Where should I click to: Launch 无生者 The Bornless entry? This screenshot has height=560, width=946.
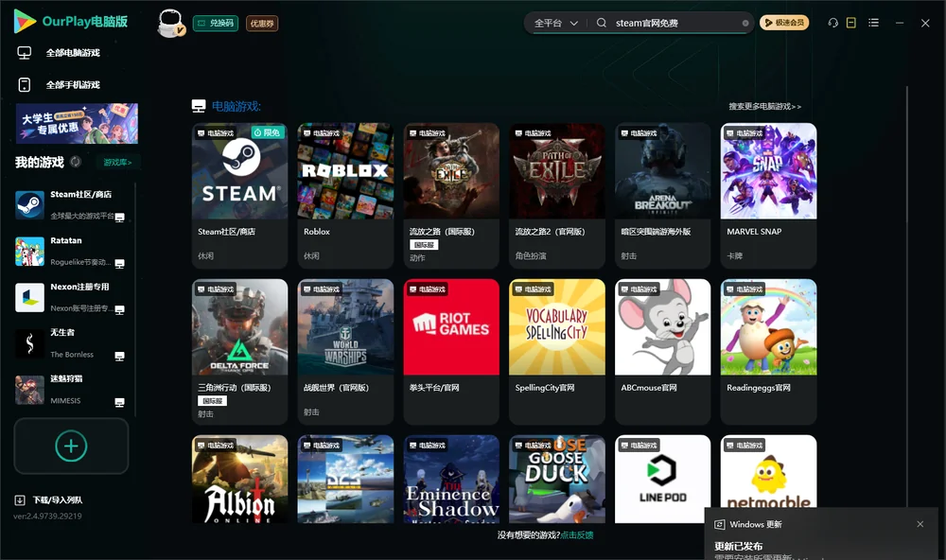pyautogui.click(x=71, y=343)
